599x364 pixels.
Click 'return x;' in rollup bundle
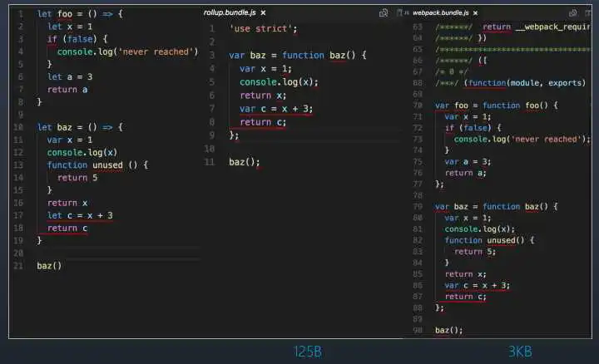click(x=263, y=96)
